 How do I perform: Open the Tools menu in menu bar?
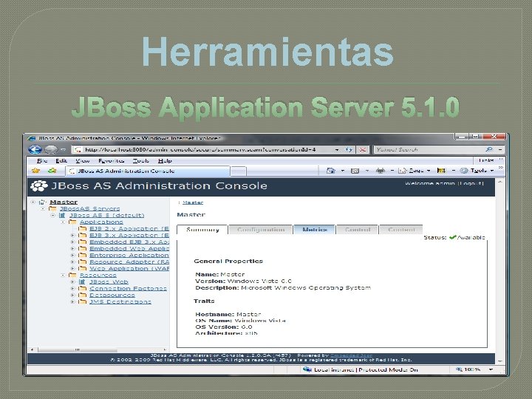coord(140,161)
